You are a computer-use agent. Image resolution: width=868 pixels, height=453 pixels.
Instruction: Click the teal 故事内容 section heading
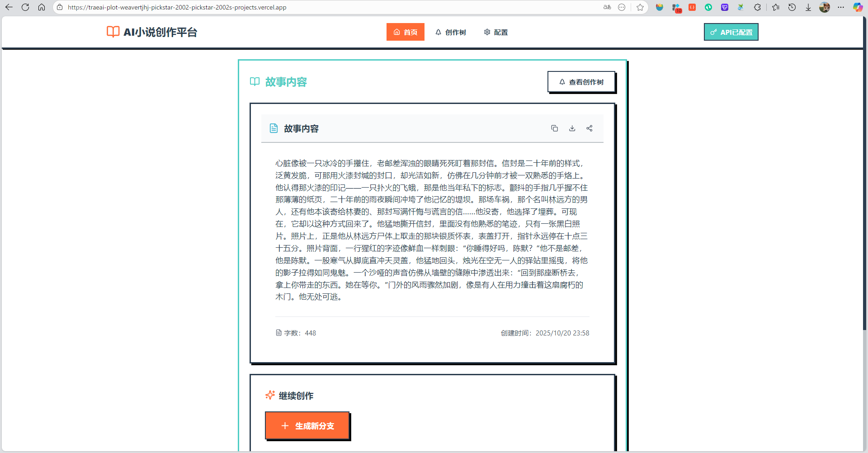coord(286,82)
